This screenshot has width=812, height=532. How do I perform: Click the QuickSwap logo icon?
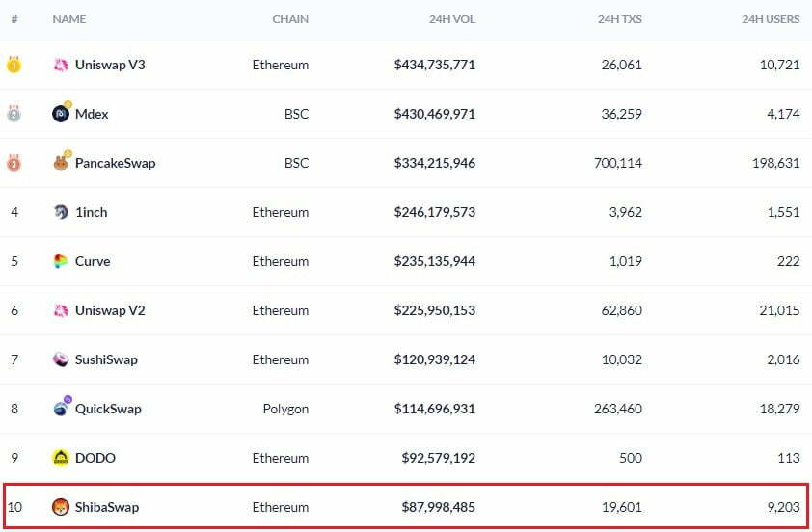[x=60, y=409]
